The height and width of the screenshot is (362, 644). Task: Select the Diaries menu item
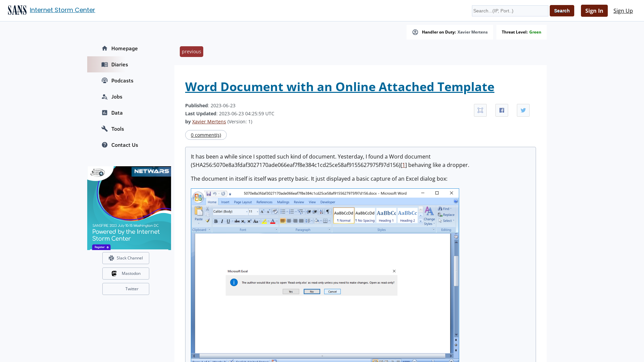point(119,65)
